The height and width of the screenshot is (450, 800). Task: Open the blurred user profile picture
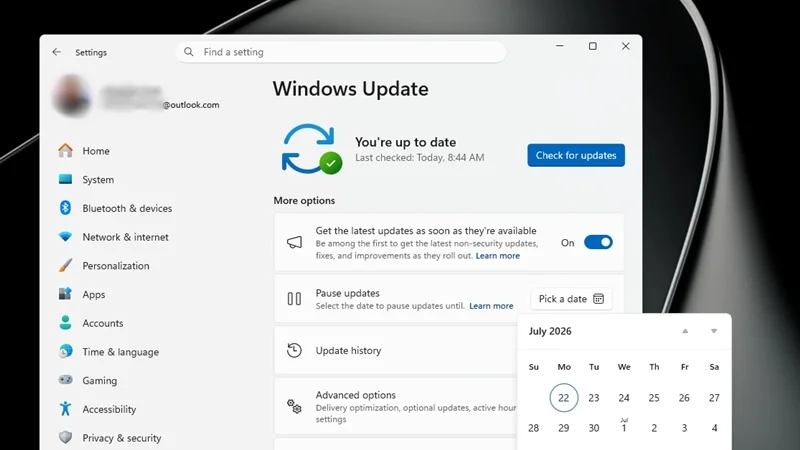point(72,95)
